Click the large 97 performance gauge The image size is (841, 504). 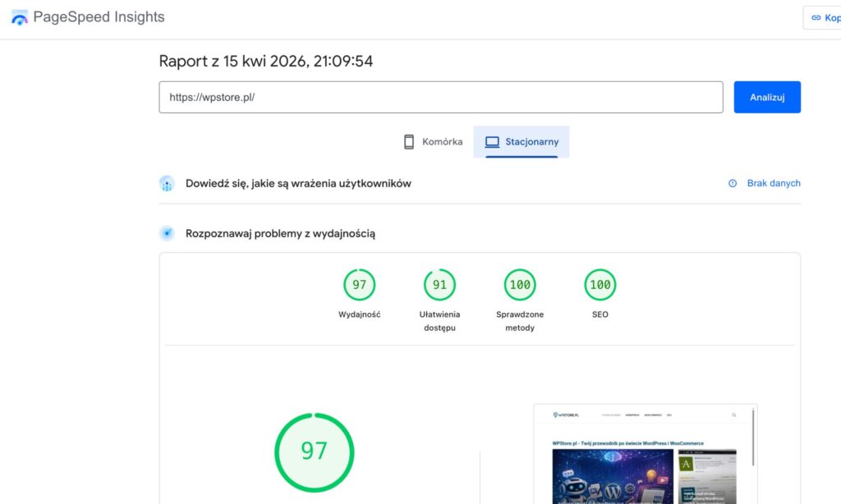(314, 451)
